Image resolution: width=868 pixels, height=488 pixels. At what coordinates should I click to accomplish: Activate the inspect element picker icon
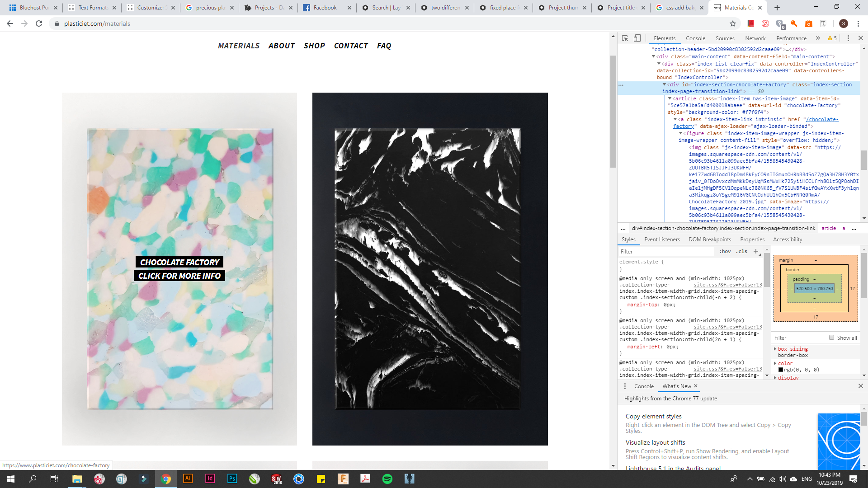(625, 38)
